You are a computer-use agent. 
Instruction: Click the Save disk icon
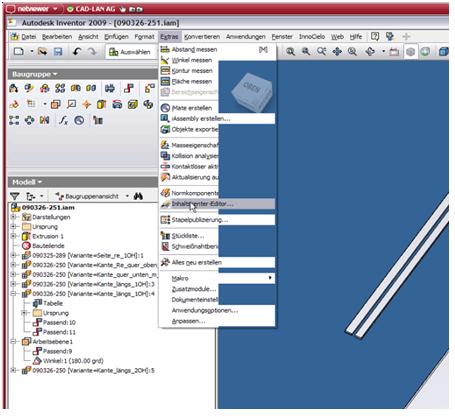click(x=58, y=52)
